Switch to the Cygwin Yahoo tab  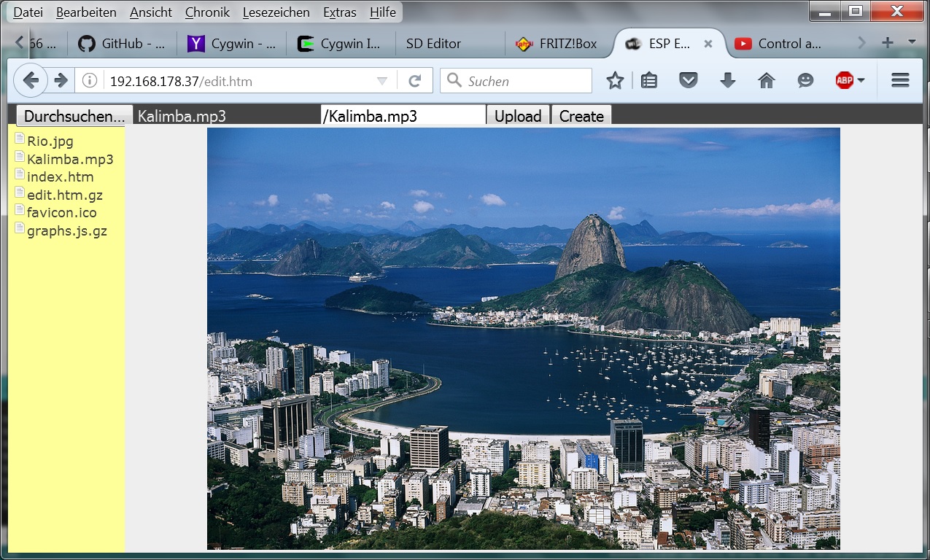231,44
